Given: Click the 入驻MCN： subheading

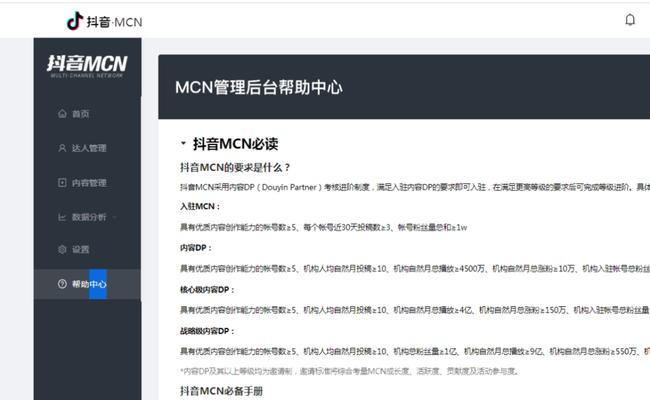Looking at the screenshot, I should (200, 206).
